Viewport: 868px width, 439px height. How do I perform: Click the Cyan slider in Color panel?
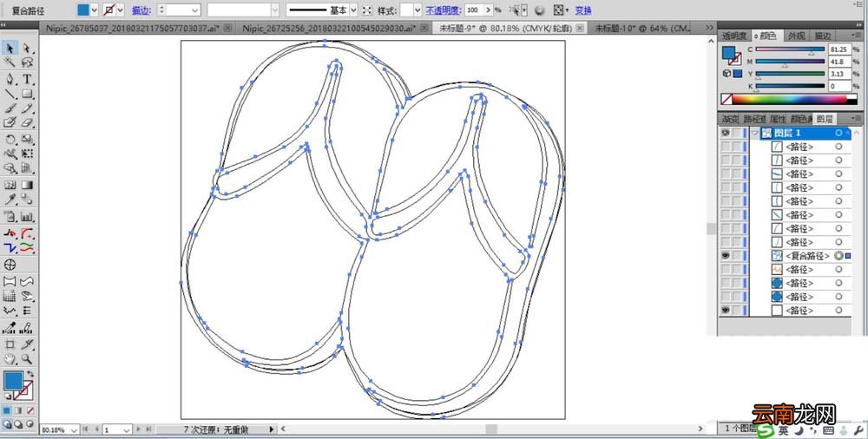790,49
